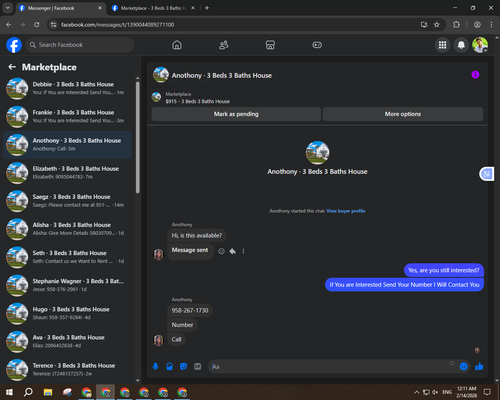Click the install app icon in address bar

[x=424, y=25]
